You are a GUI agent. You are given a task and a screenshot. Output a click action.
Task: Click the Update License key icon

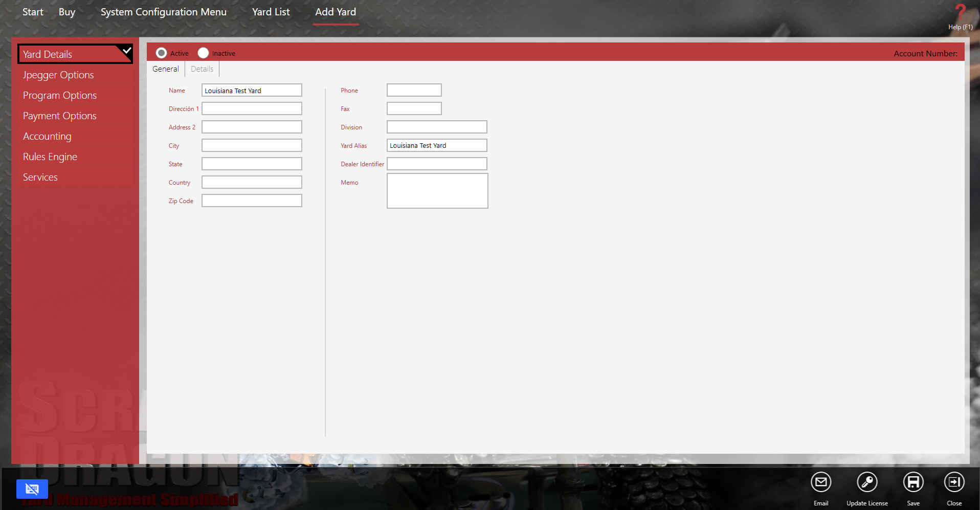pyautogui.click(x=867, y=482)
